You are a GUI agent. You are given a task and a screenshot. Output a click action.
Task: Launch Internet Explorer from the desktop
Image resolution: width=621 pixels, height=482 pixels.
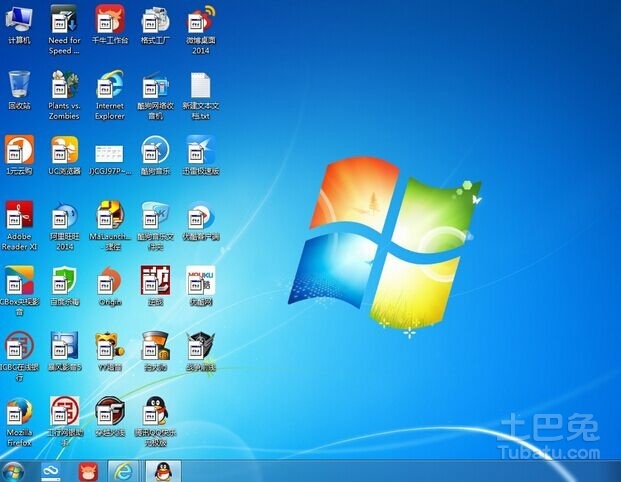(110, 85)
